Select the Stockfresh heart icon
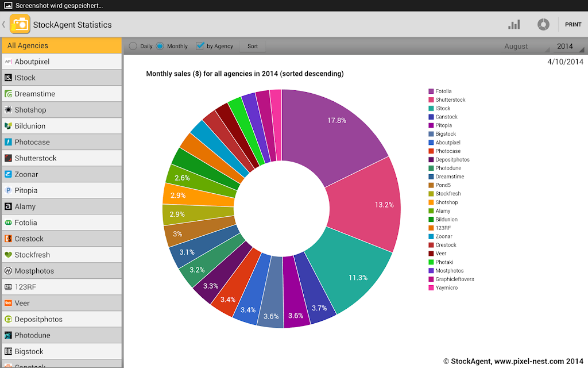This screenshot has height=368, width=588. 8,255
